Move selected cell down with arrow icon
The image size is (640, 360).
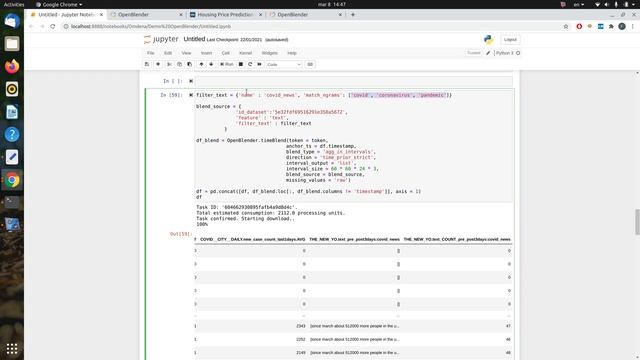[211, 64]
